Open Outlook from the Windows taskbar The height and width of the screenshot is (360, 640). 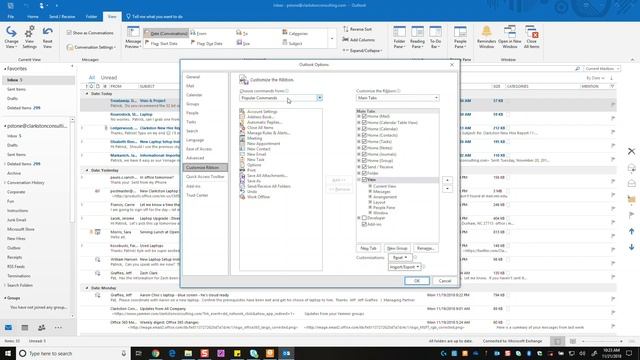click(287, 353)
